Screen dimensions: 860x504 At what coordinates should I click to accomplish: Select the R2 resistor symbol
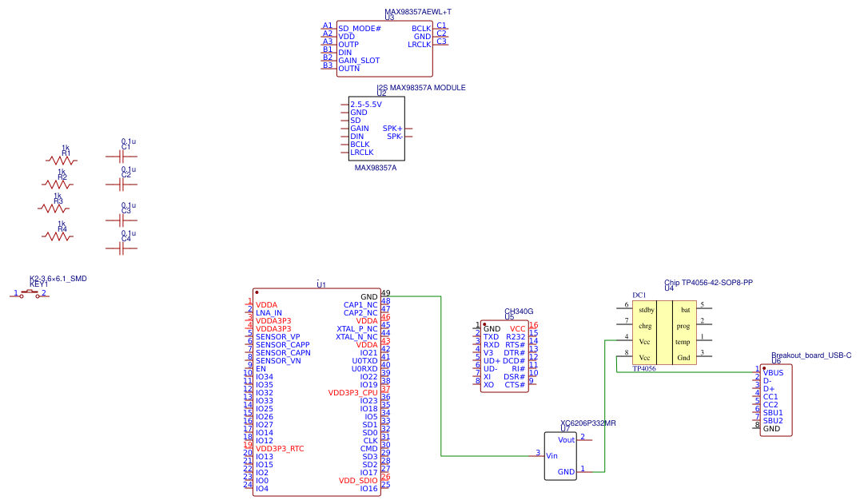click(x=58, y=185)
